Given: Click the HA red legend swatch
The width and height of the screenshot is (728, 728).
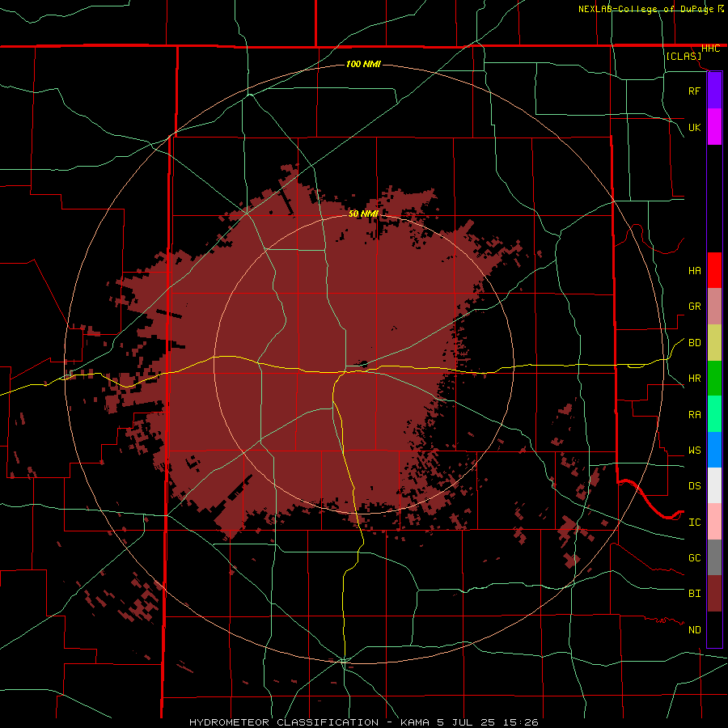Looking at the screenshot, I should (x=714, y=270).
